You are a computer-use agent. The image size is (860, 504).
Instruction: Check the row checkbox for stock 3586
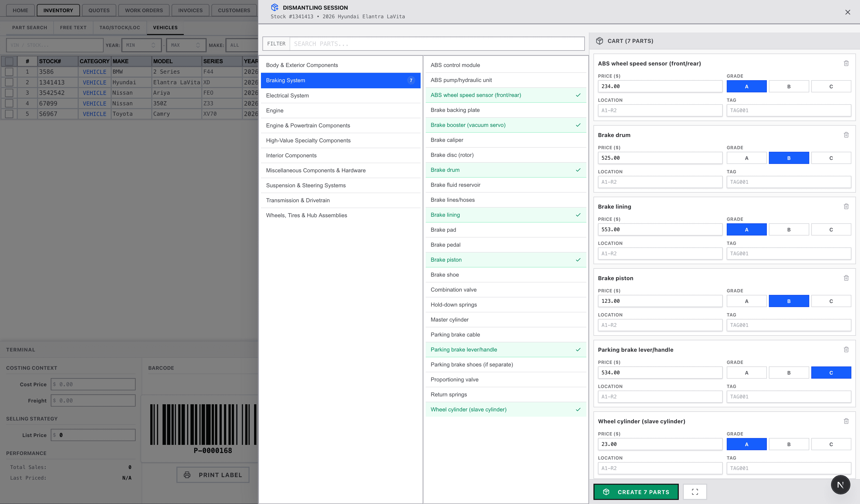[x=9, y=72]
